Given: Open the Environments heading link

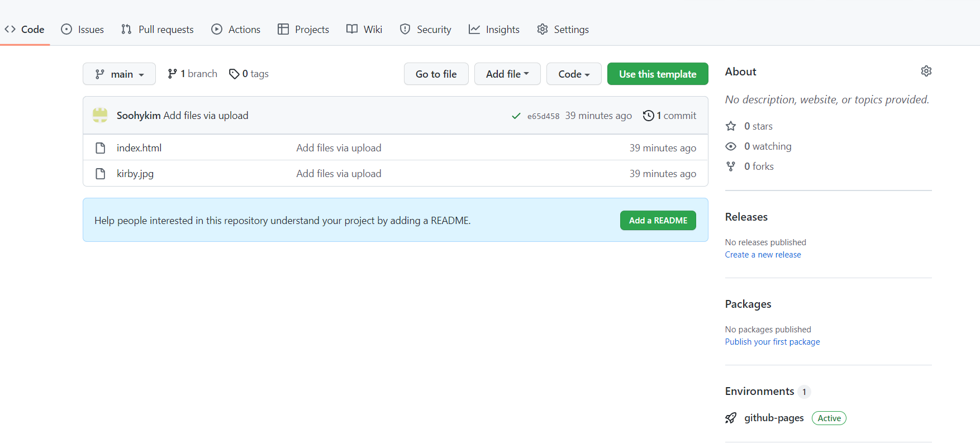Looking at the screenshot, I should [760, 391].
